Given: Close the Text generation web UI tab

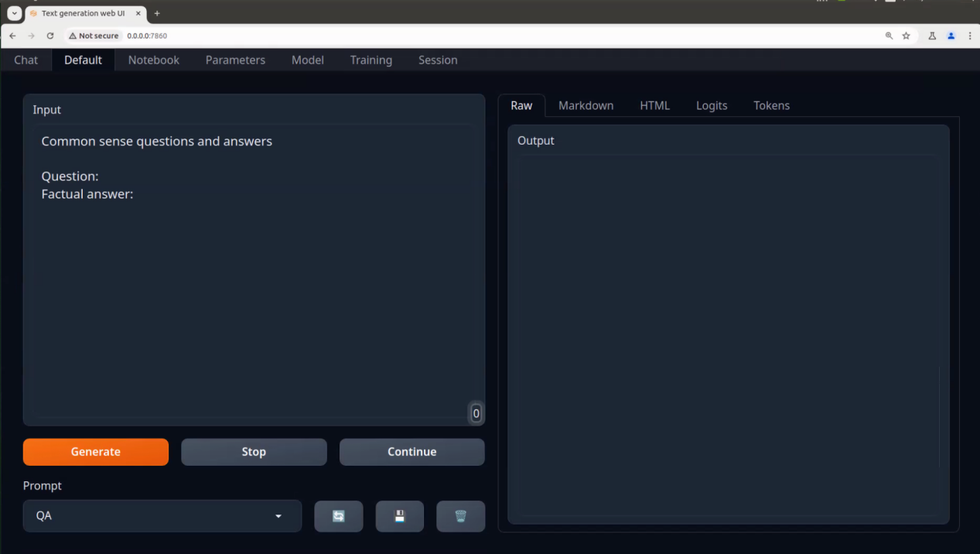Looking at the screenshot, I should (x=138, y=13).
